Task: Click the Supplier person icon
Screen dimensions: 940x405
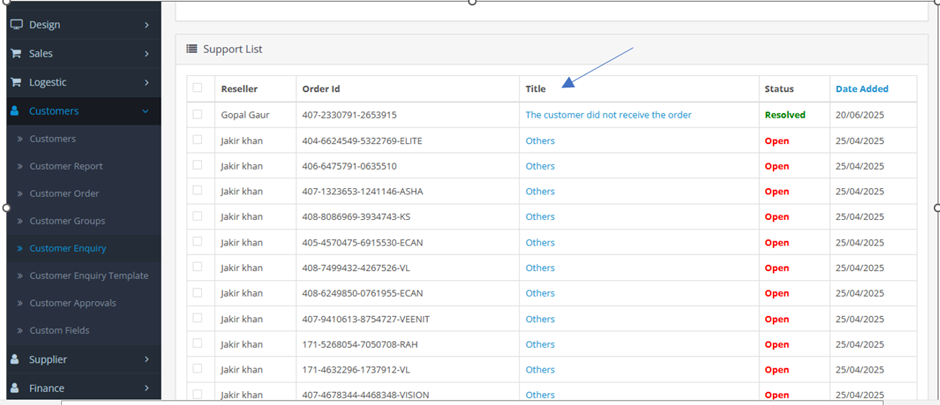Action: (16, 359)
